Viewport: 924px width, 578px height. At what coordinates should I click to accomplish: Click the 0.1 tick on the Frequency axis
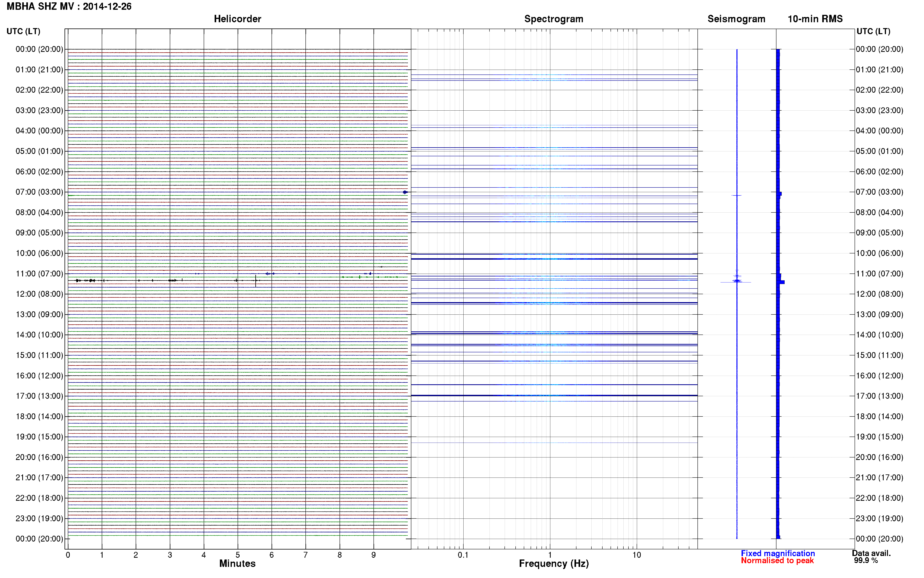(463, 555)
